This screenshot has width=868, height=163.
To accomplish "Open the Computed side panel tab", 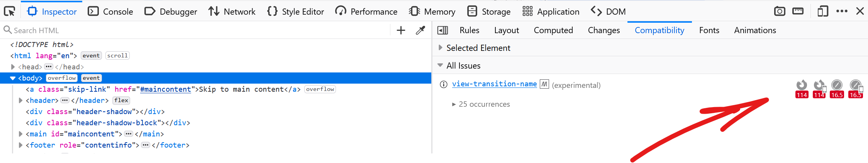I will [x=553, y=30].
